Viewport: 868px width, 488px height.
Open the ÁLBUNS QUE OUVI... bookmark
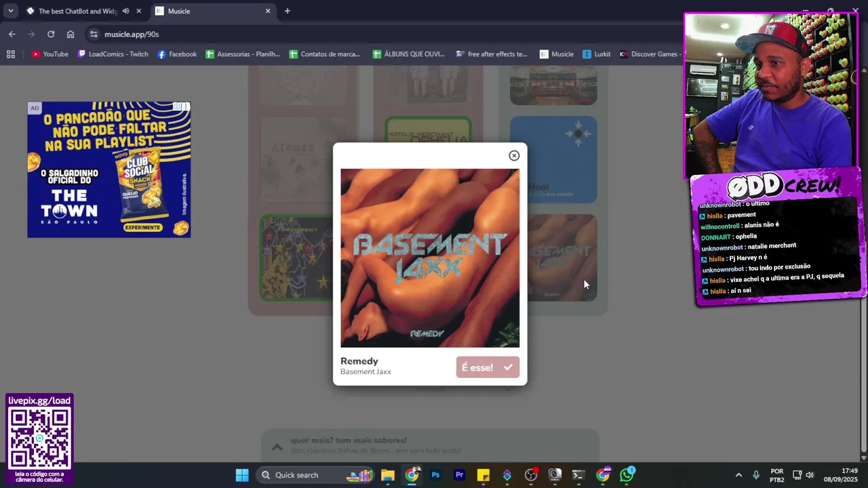(x=408, y=54)
